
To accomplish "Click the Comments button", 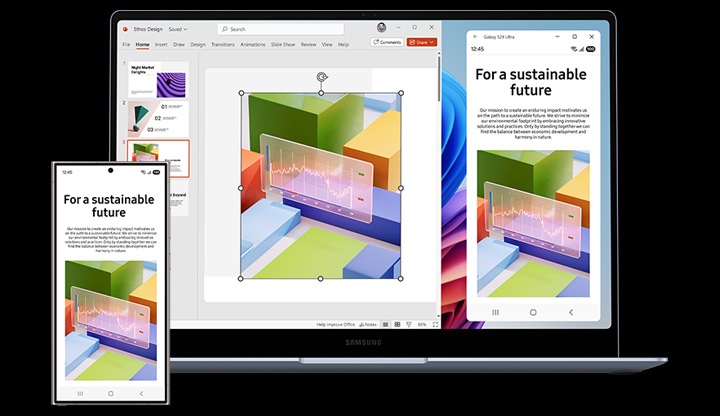I will pyautogui.click(x=387, y=42).
